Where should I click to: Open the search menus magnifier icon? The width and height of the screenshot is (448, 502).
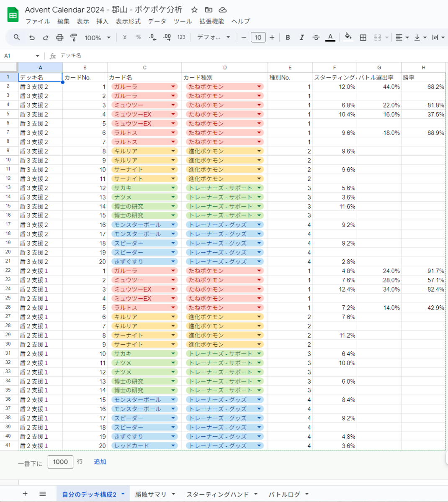17,38
